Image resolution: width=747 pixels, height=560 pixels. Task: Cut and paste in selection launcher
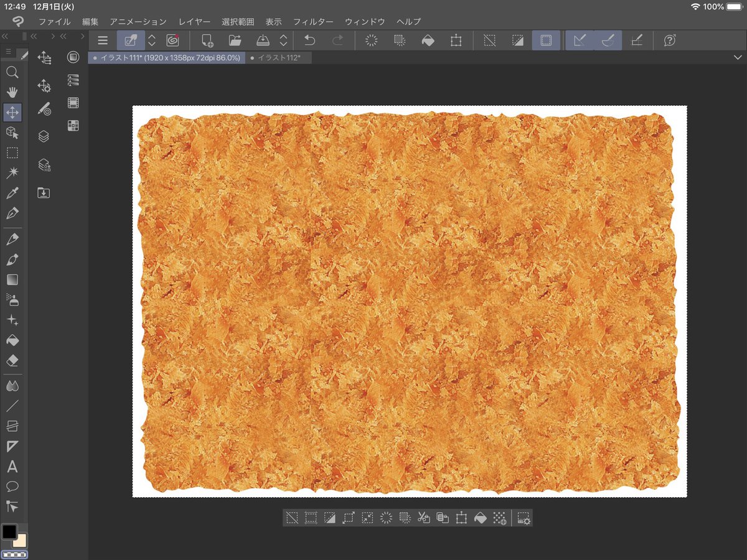424,517
